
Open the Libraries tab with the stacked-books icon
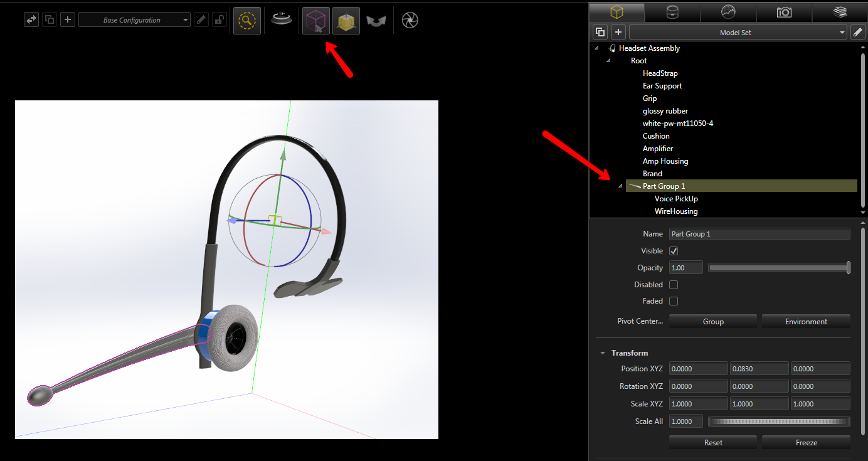point(840,12)
